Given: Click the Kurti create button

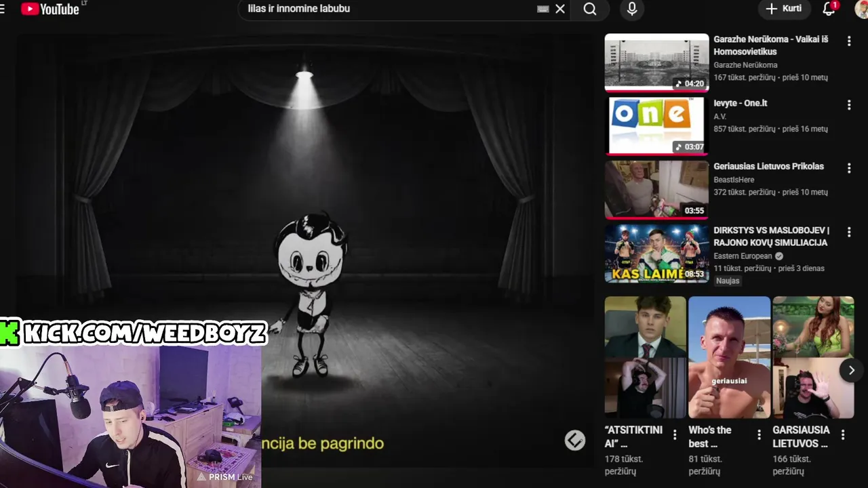Looking at the screenshot, I should [784, 9].
